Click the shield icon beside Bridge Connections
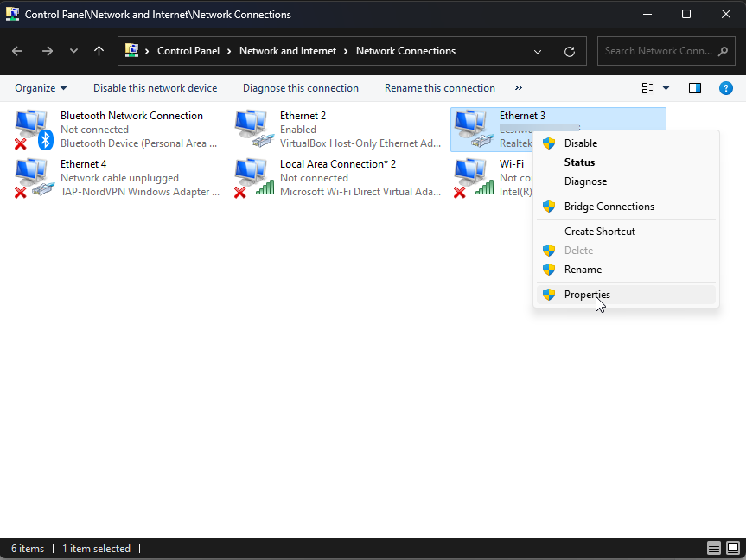Screen dimensions: 746x560 point(549,207)
